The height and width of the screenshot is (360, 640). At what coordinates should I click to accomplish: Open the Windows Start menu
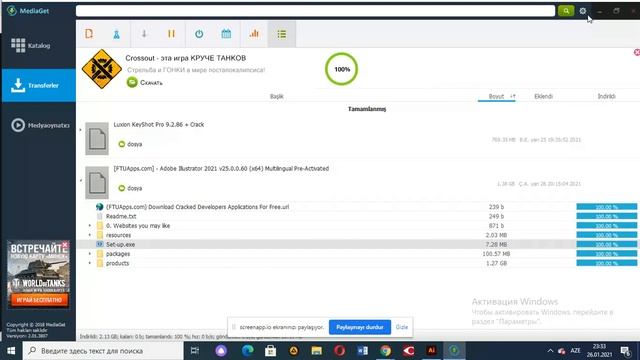point(11,351)
